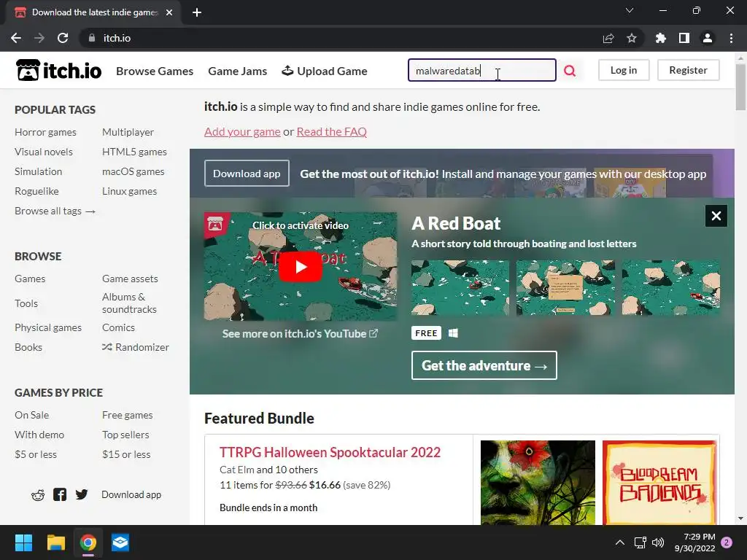
Task: Click the browser back arrow
Action: click(16, 38)
